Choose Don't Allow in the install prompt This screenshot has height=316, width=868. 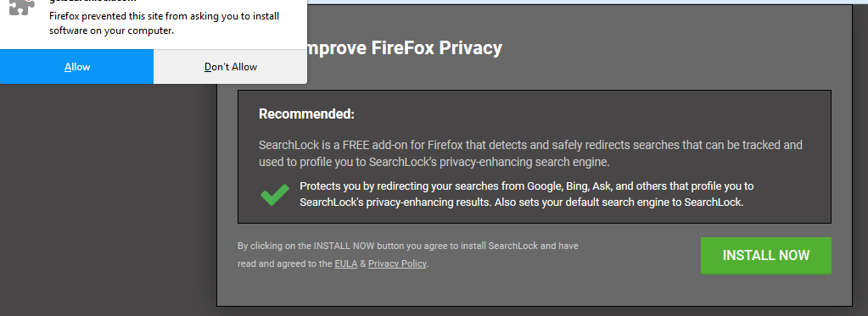pyautogui.click(x=230, y=67)
